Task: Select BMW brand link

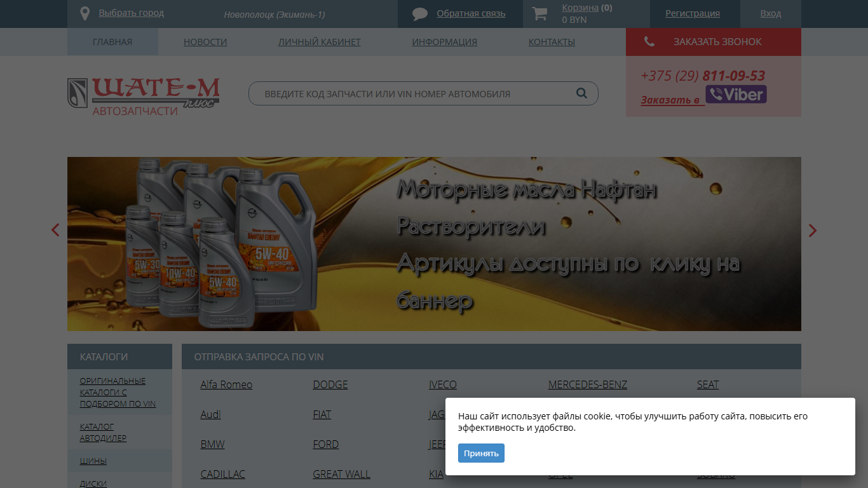Action: [212, 444]
